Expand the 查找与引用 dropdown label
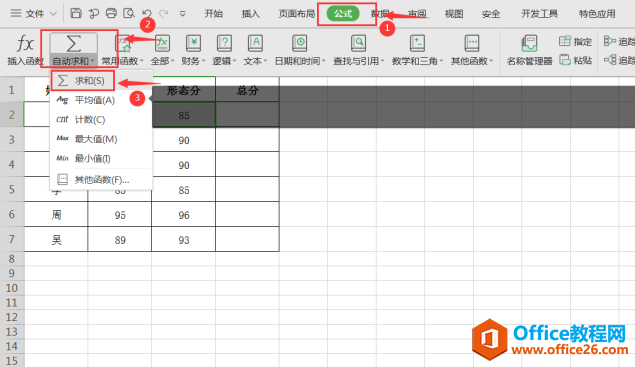This screenshot has height=367, width=635. coord(358,61)
